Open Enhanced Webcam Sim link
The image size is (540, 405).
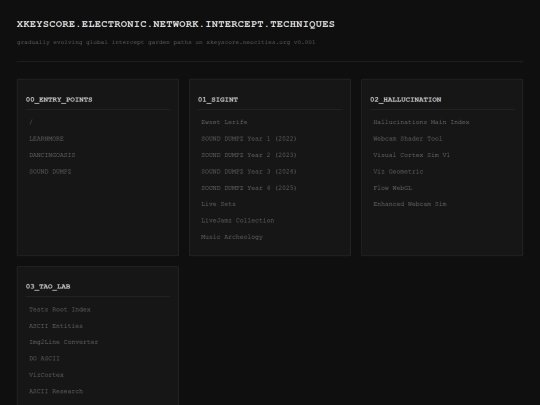pyautogui.click(x=410, y=204)
